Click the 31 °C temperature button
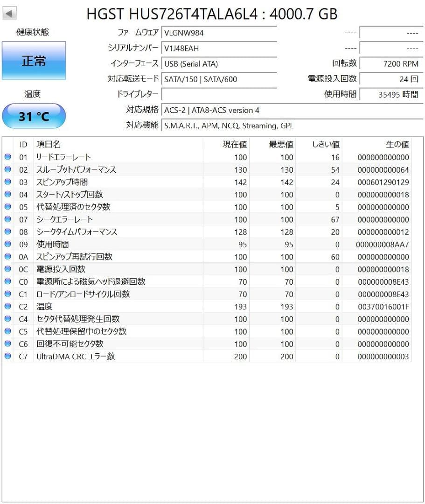The width and height of the screenshot is (425, 504). point(34,116)
